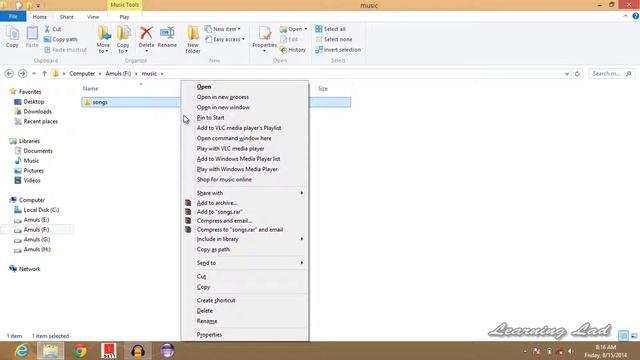Click History in the ribbon
The width and height of the screenshot is (640, 360).
(293, 50)
